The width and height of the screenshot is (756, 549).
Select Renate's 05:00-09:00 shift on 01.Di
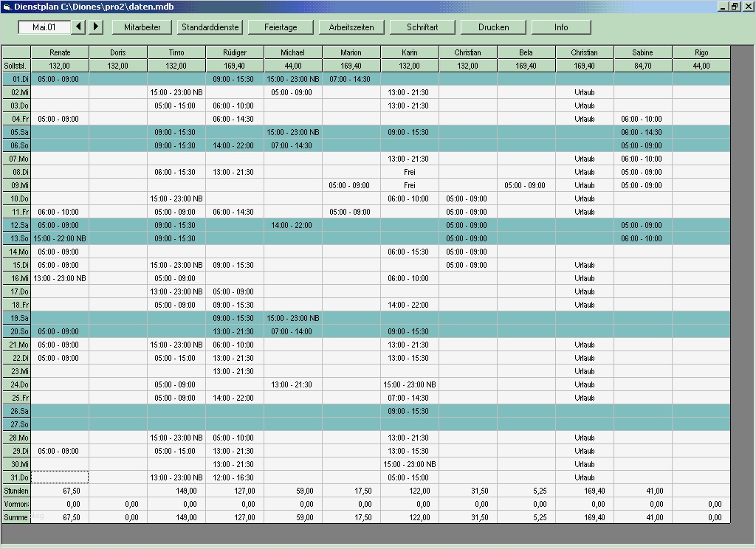[59, 79]
